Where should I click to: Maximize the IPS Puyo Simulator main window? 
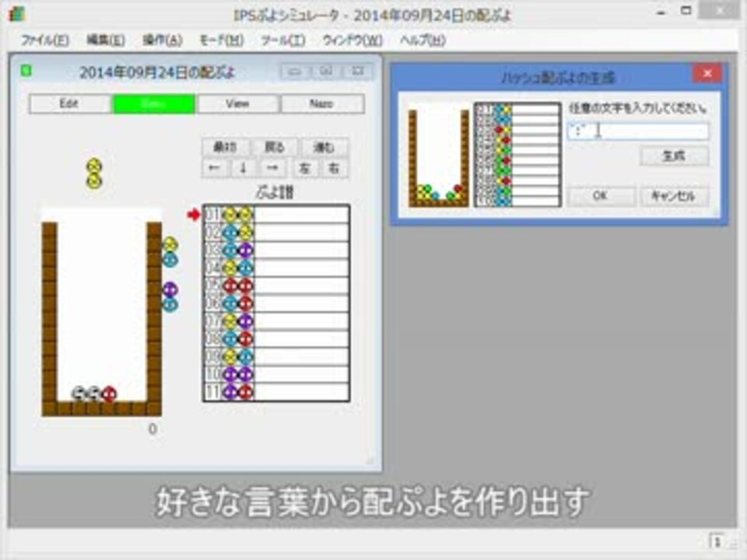[x=686, y=10]
